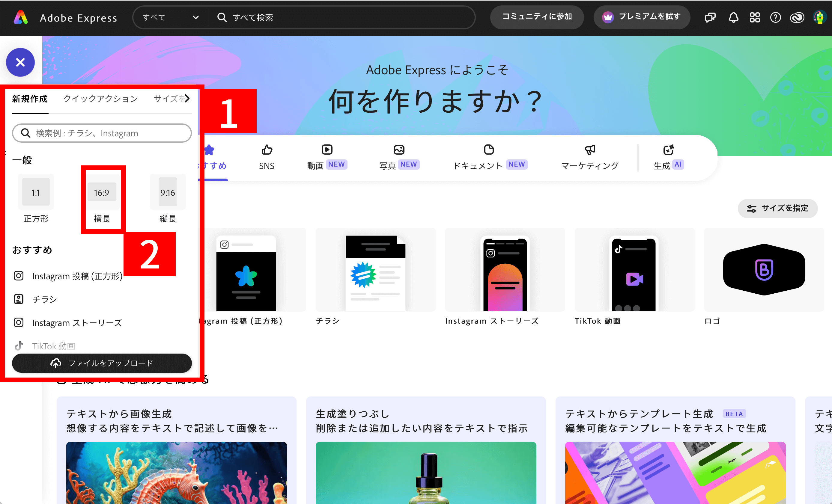The width and height of the screenshot is (832, 504).
Task: Click the sparkle icon above 生成 AI
Action: pos(669,149)
